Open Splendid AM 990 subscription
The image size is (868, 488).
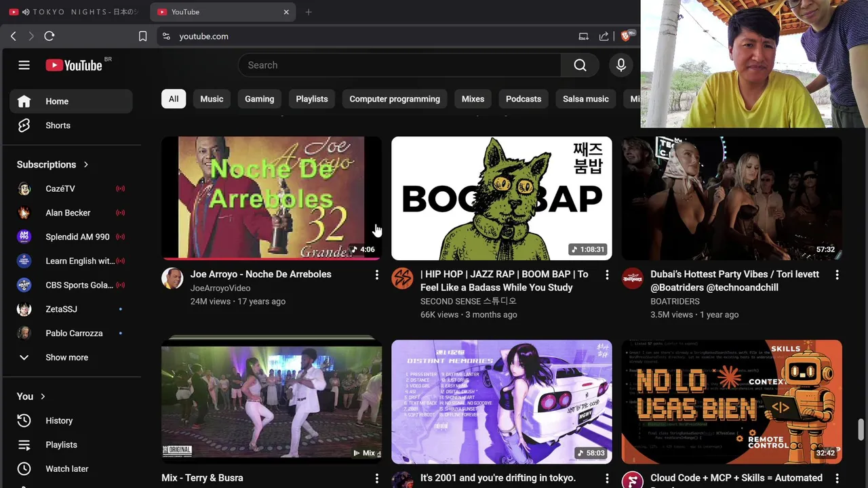click(71, 237)
